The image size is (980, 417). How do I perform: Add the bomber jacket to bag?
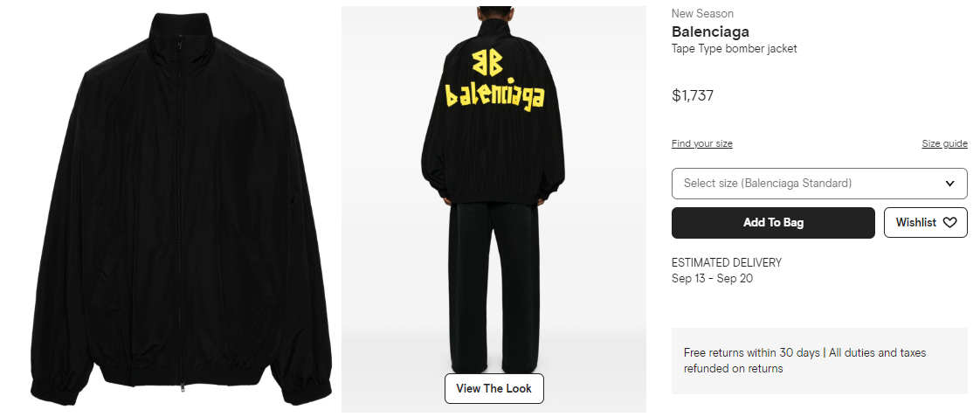[773, 223]
